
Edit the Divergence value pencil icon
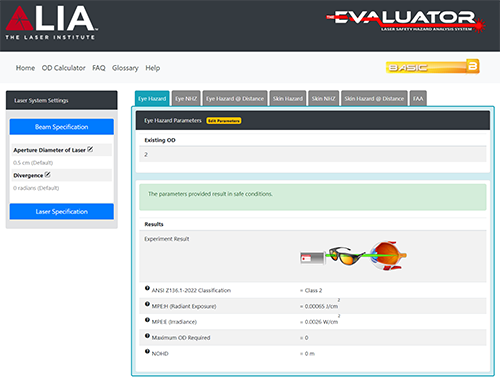pyautogui.click(x=48, y=175)
